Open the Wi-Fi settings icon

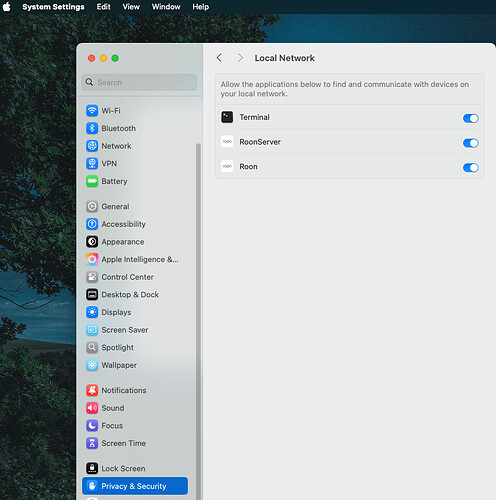pyautogui.click(x=92, y=111)
